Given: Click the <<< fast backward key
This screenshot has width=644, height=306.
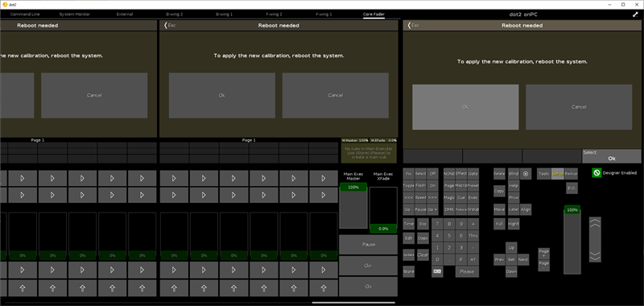Looking at the screenshot, I should (409, 197).
